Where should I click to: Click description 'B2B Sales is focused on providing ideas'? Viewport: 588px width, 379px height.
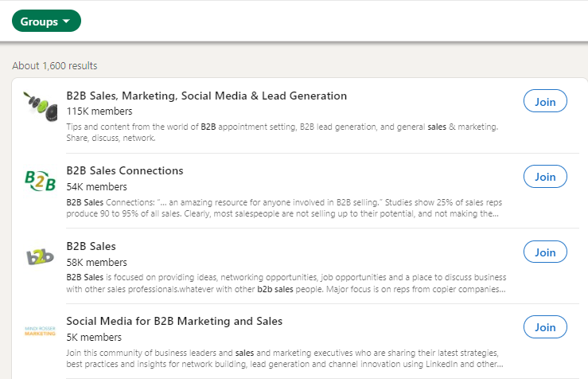(286, 283)
